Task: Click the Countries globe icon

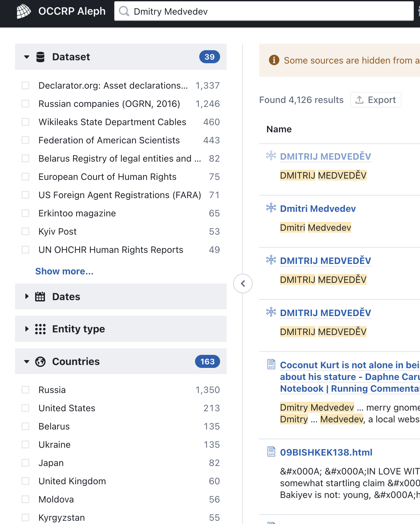Action: (40, 362)
